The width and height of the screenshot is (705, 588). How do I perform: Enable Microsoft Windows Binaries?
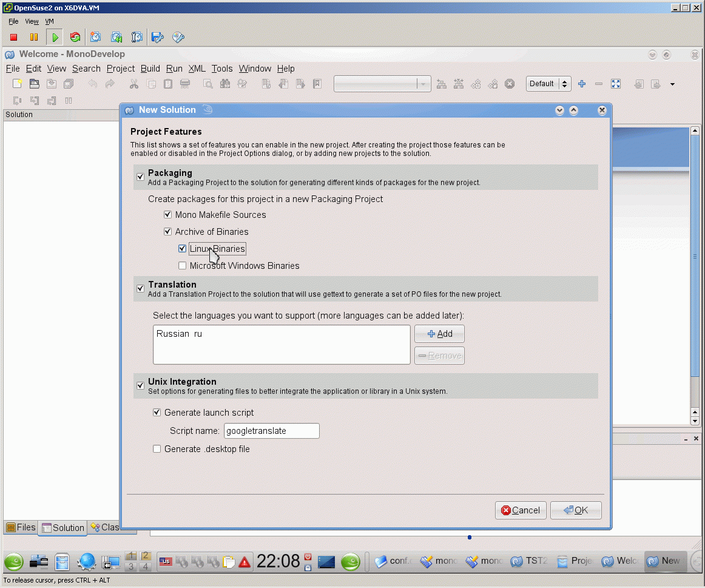click(x=182, y=266)
